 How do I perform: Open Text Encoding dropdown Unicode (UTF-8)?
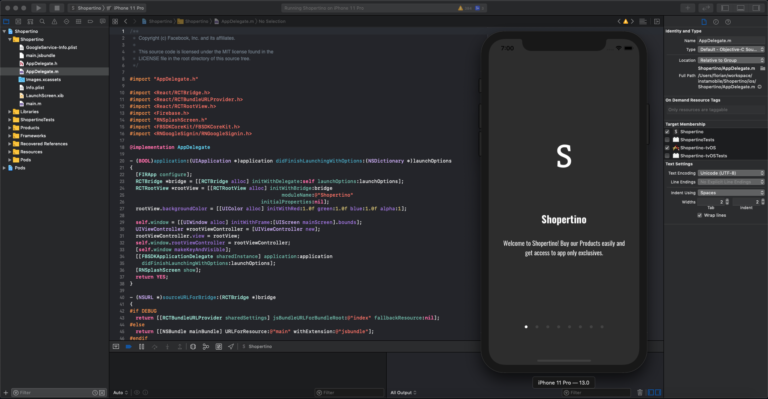pyautogui.click(x=731, y=173)
